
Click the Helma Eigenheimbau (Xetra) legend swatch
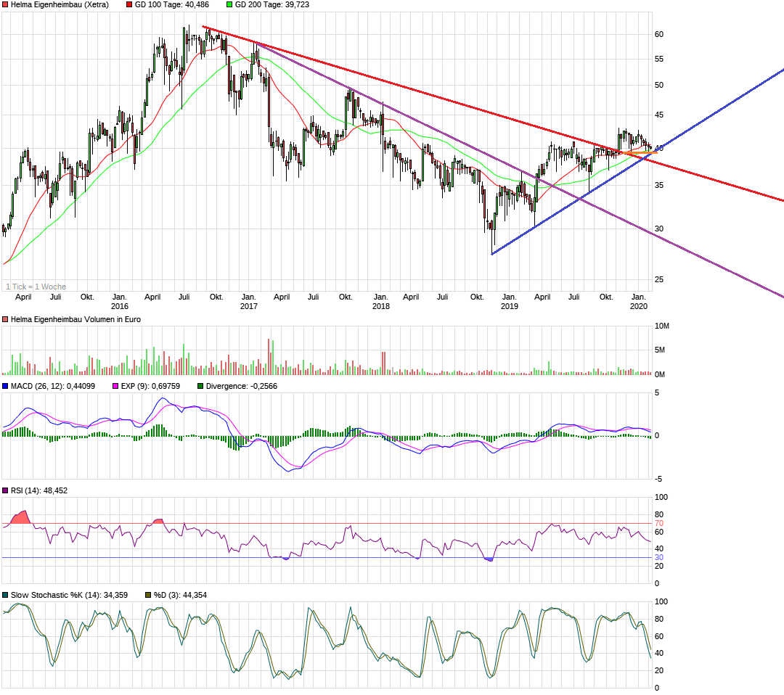6,4
